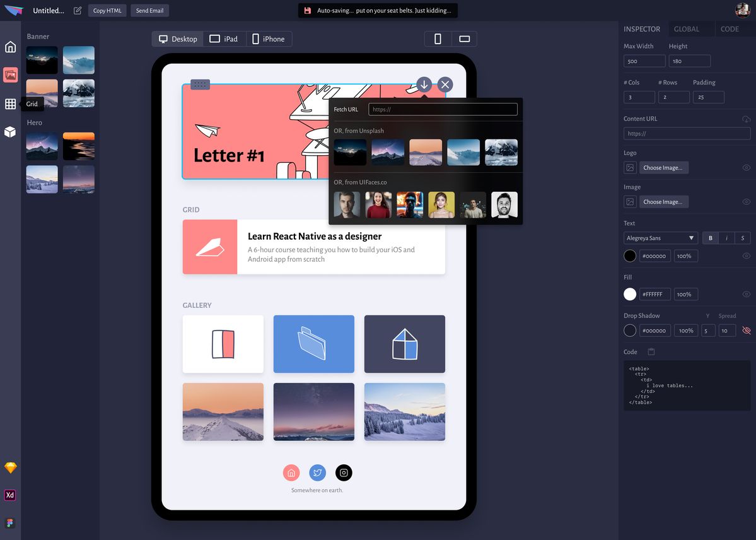Click the download arrow button on banner

pyautogui.click(x=424, y=85)
